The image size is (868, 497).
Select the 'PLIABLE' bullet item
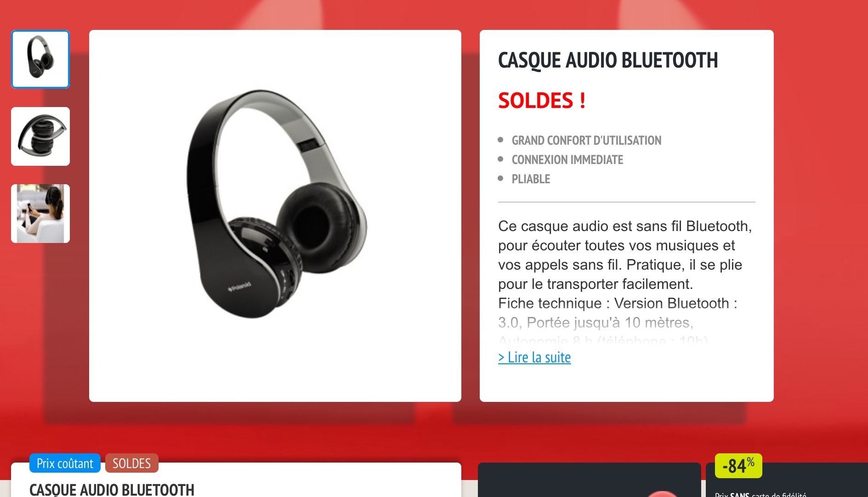tap(531, 179)
